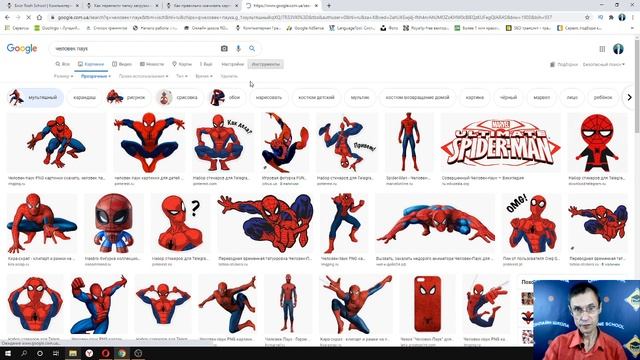The image size is (640, 360).
Task: Click the microphone voice search icon
Action: pyautogui.click(x=238, y=49)
